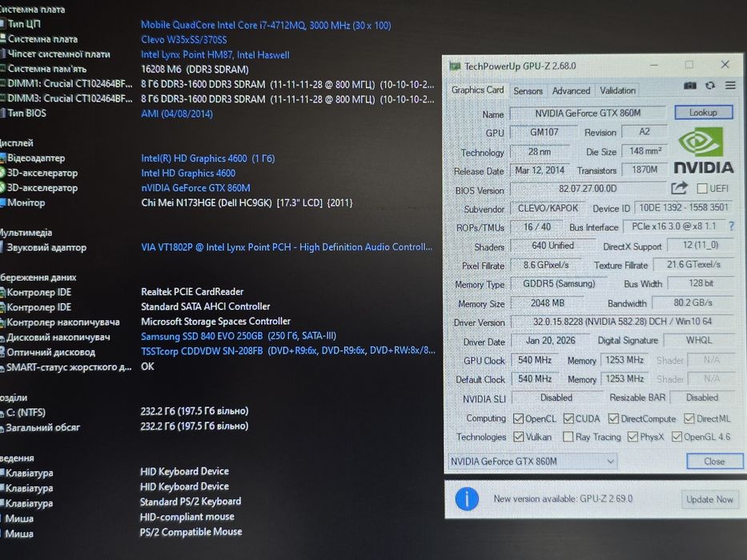Image resolution: width=747 pixels, height=560 pixels.
Task: Switch to the Graphics Card tab
Action: pos(477,90)
